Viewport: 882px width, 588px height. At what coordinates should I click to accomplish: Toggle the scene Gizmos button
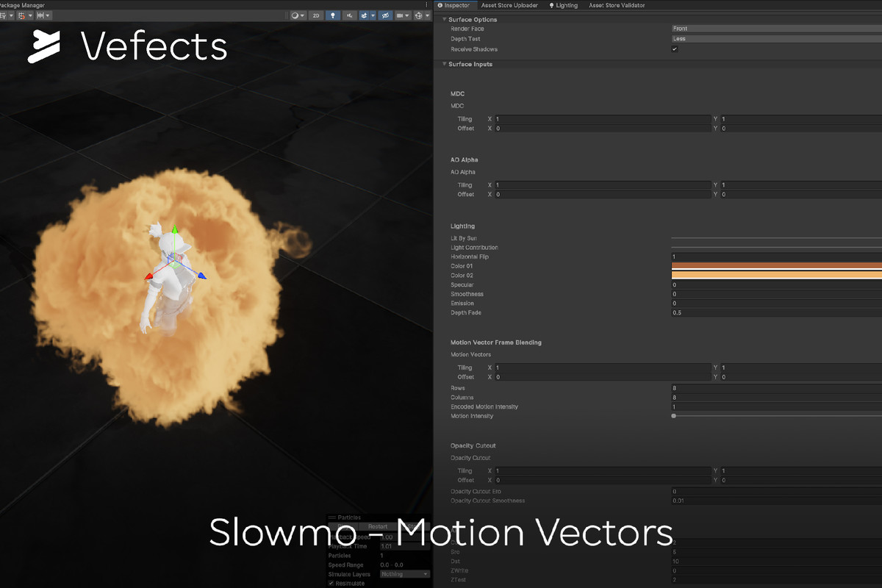coord(419,15)
